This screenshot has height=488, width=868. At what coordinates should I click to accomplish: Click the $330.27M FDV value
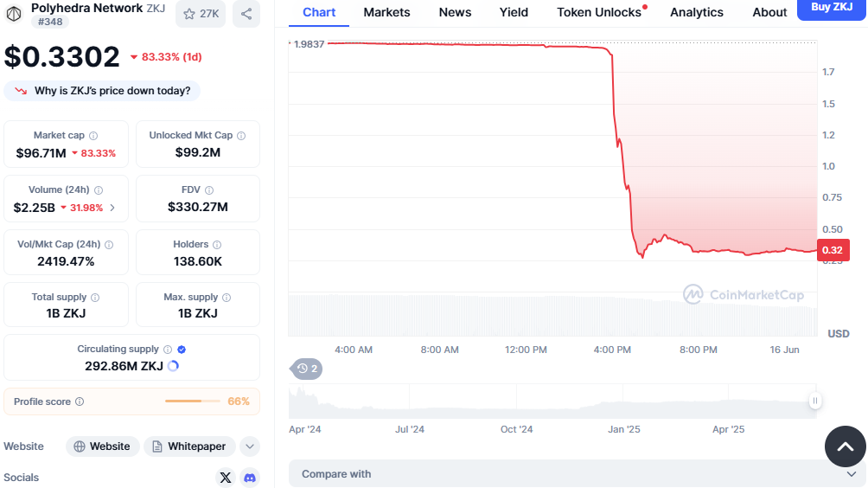coord(198,207)
